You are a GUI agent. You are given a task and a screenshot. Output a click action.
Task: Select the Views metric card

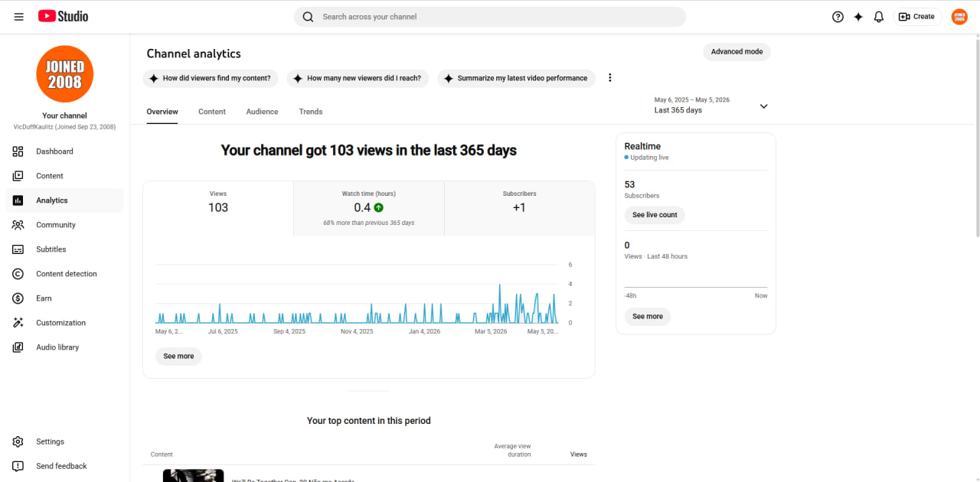click(218, 208)
